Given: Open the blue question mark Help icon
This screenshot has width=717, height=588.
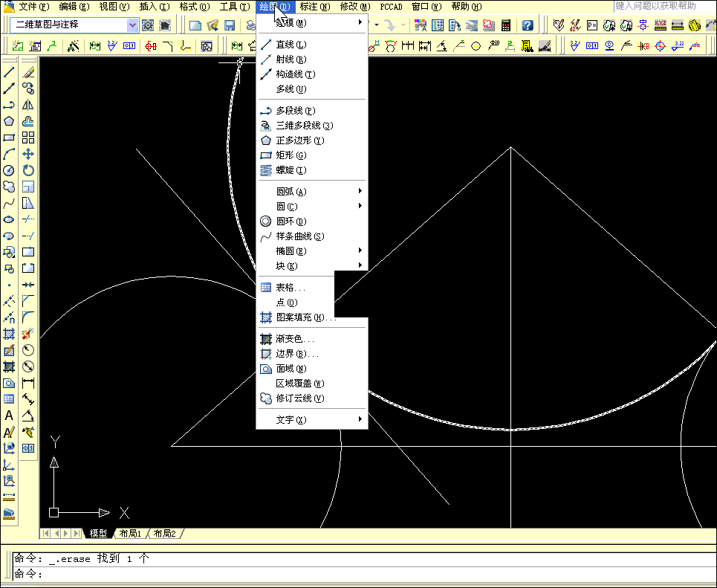Looking at the screenshot, I should [x=528, y=25].
